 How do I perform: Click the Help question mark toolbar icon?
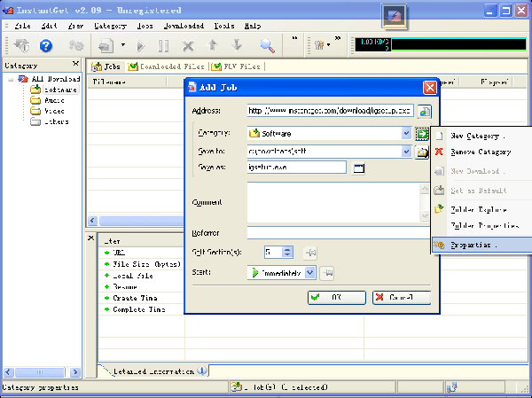pos(45,45)
